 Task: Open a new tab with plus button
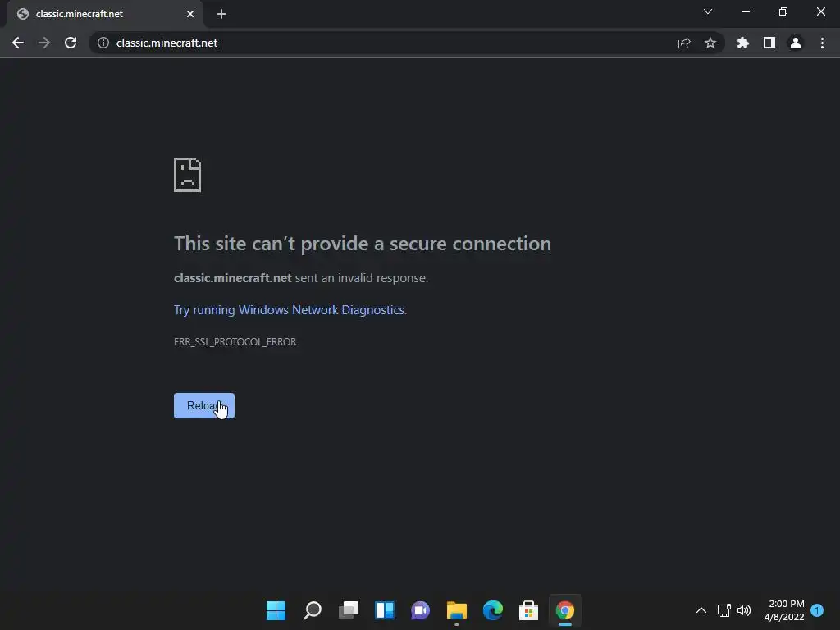(x=221, y=14)
